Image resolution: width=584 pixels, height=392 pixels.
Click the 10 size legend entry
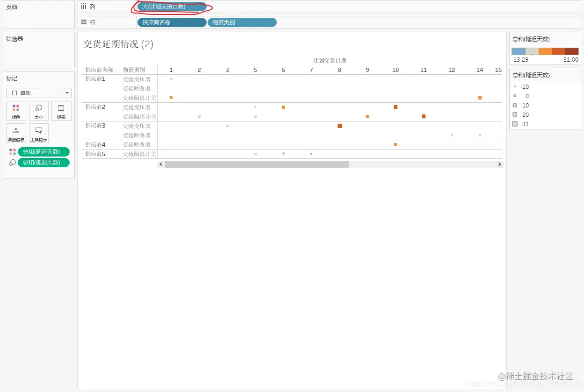521,106
